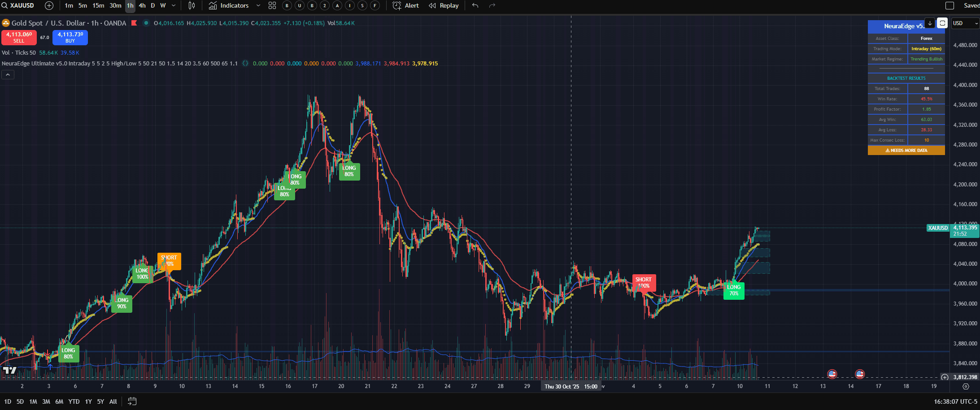Collapse the NeuraEdge panel with its down arrow
Image resolution: width=980 pixels, height=410 pixels.
[x=929, y=23]
